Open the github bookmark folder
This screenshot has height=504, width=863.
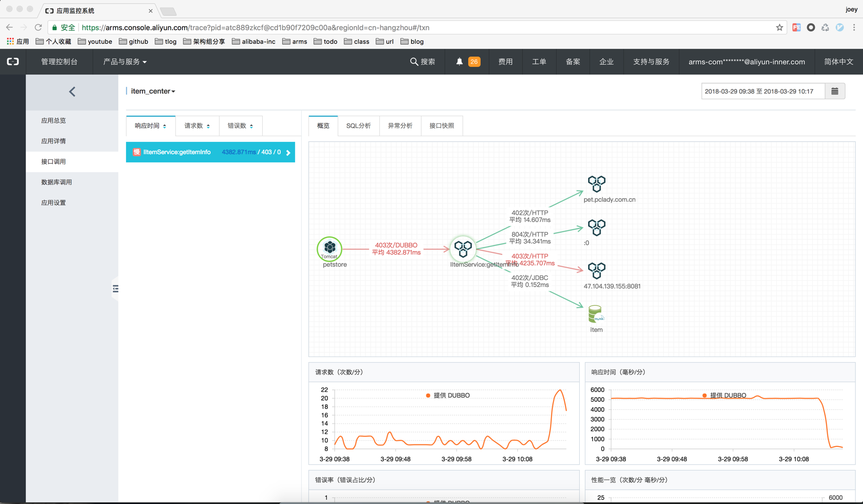tap(134, 42)
